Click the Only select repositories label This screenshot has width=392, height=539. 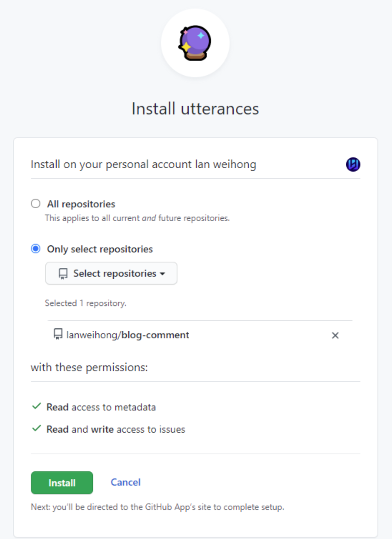coord(100,249)
